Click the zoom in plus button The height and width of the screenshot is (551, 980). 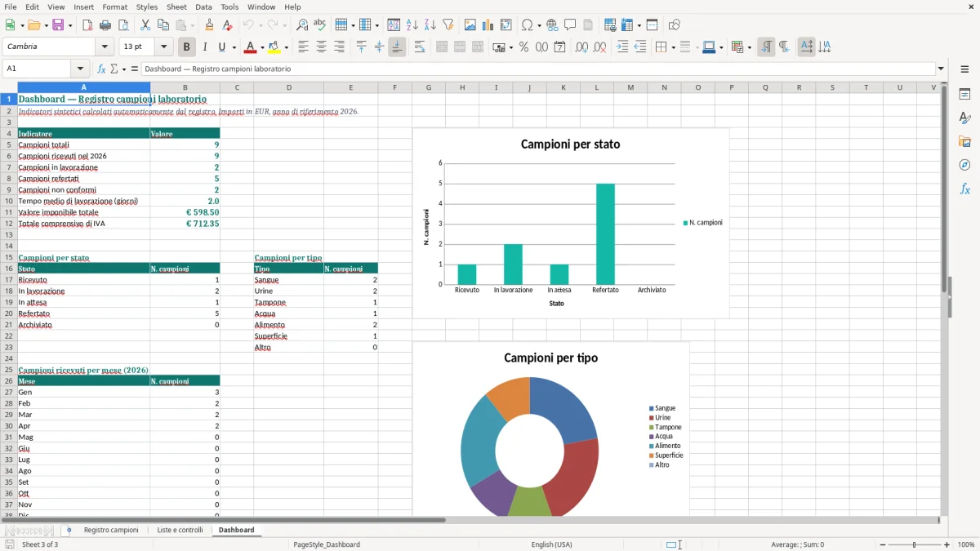947,544
